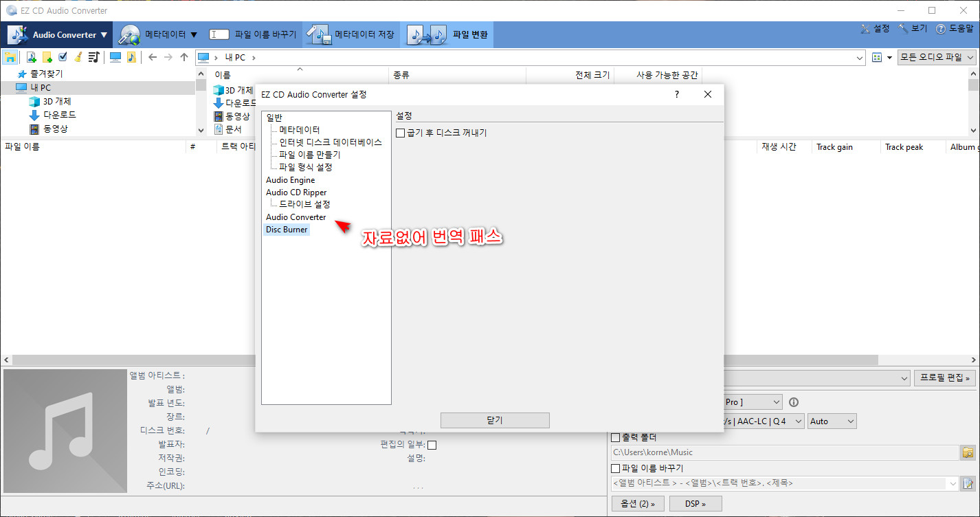
Task: Select 문서 in the file list
Action: 233,129
